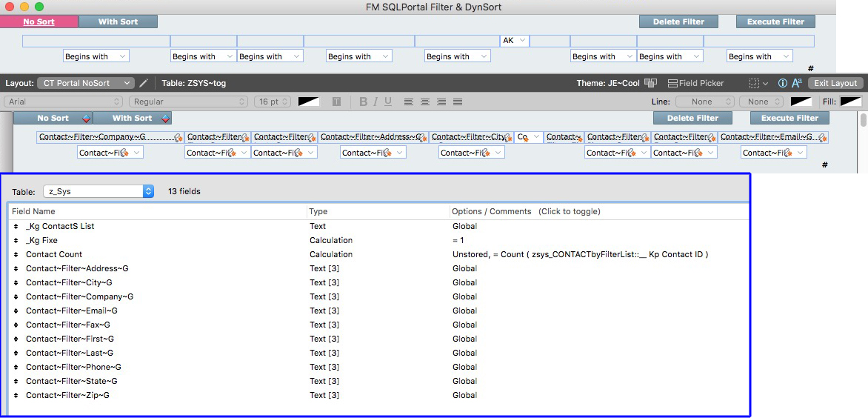
Task: Open the Field Picker
Action: 695,84
